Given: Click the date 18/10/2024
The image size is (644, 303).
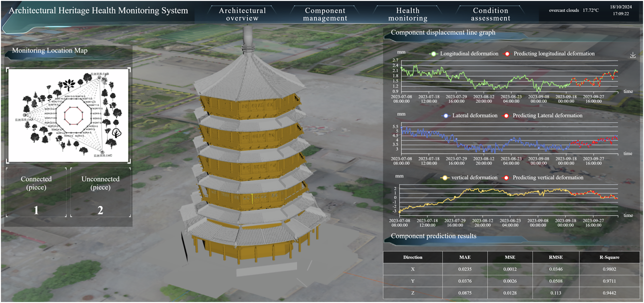Looking at the screenshot, I should click(x=621, y=7).
